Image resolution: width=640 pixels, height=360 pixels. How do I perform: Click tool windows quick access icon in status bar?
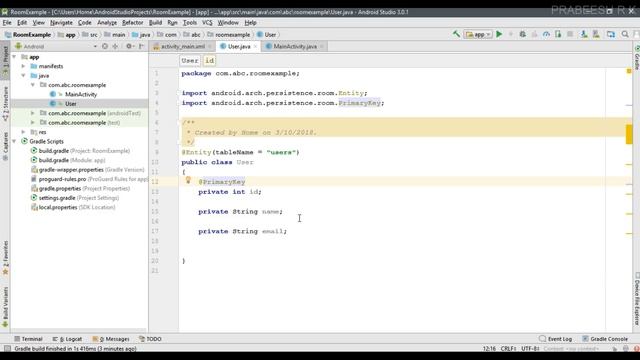tap(7, 349)
